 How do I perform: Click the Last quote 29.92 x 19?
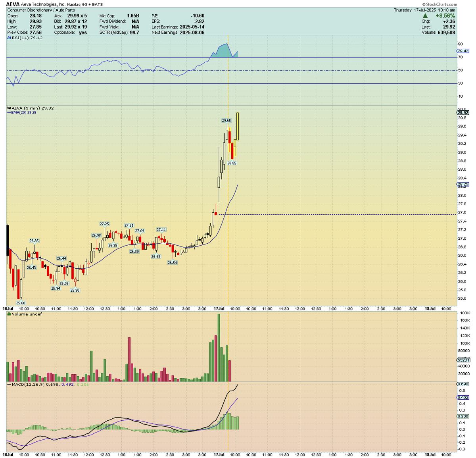(x=76, y=27)
